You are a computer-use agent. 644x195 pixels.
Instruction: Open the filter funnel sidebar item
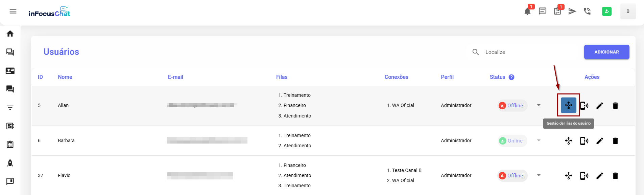point(10,108)
